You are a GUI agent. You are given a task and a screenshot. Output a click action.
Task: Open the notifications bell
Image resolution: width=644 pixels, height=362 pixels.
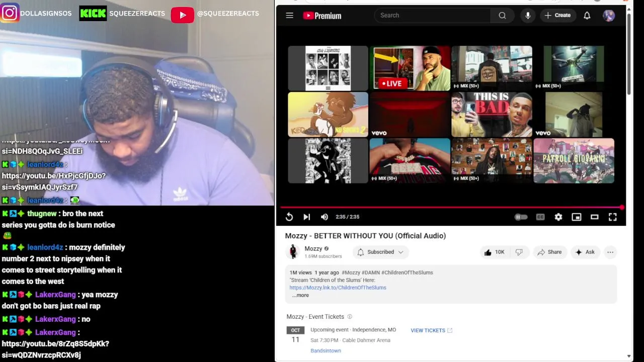point(587,16)
